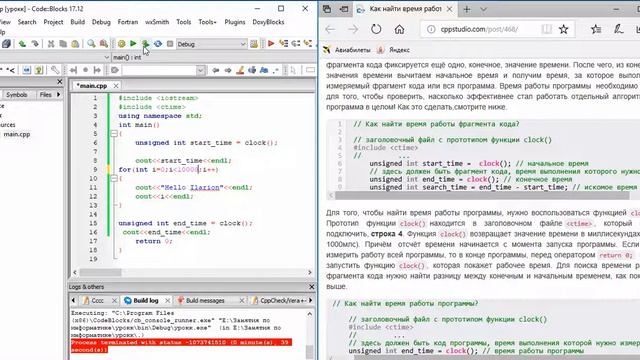Viewport: 640px width, 360px height.
Task: Click the set tabs aside icon
Action: tap(344, 9)
